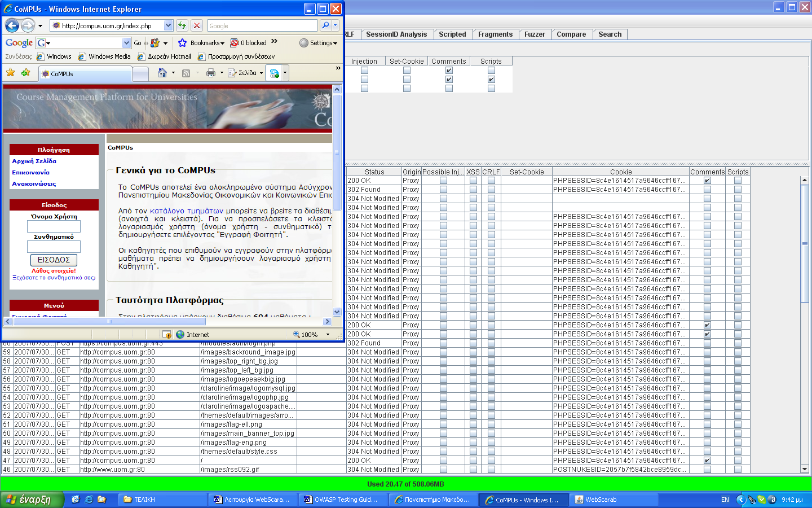Toggle the first Set-Cookie checkbox in upper table
The width and height of the screenshot is (812, 508).
(407, 71)
